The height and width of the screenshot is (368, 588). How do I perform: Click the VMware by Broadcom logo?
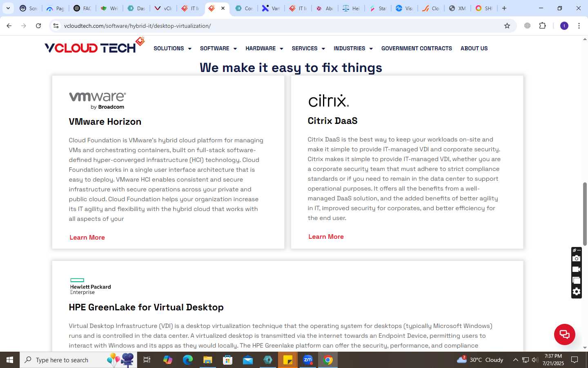coord(98,101)
